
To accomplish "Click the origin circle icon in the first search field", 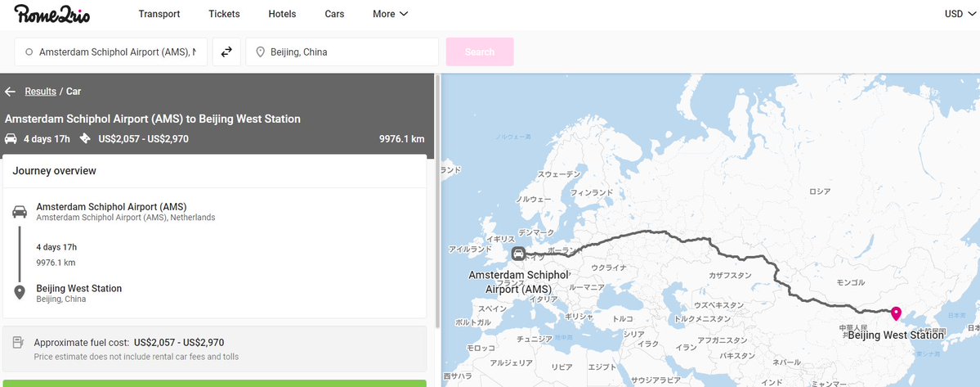I will (29, 52).
